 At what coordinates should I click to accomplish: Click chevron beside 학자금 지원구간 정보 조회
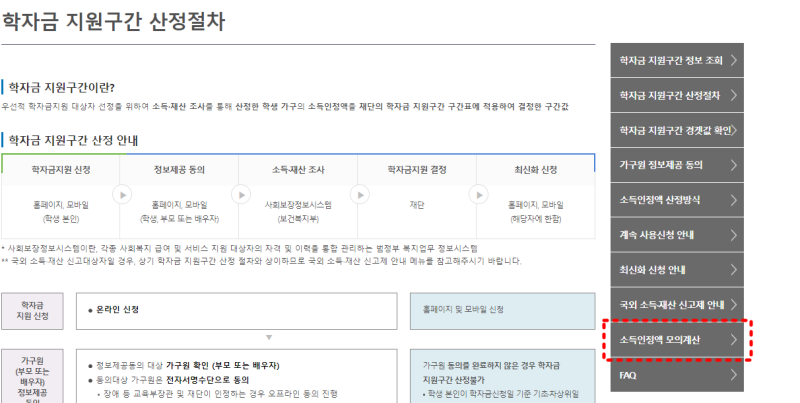pyautogui.click(x=734, y=60)
